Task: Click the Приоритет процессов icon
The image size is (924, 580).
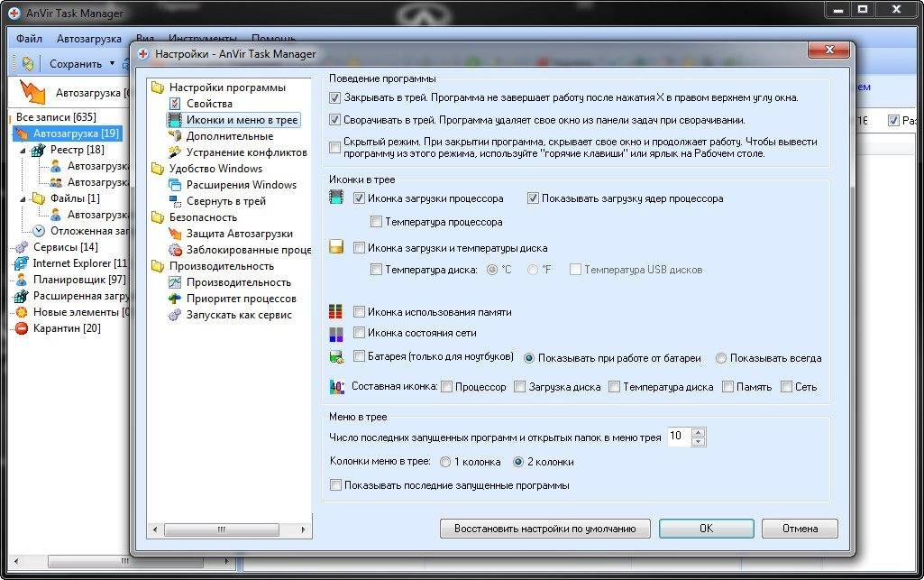Action: 175,299
